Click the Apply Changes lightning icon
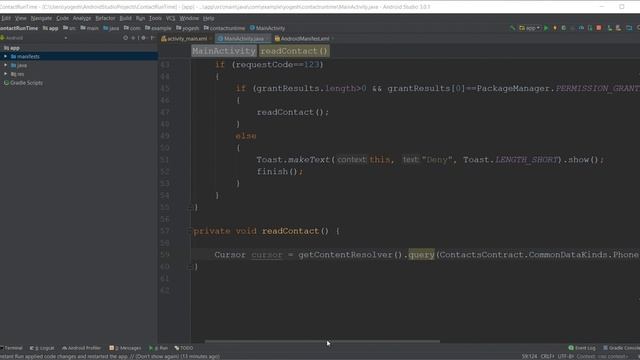This screenshot has height=360, width=640. [x=555, y=28]
